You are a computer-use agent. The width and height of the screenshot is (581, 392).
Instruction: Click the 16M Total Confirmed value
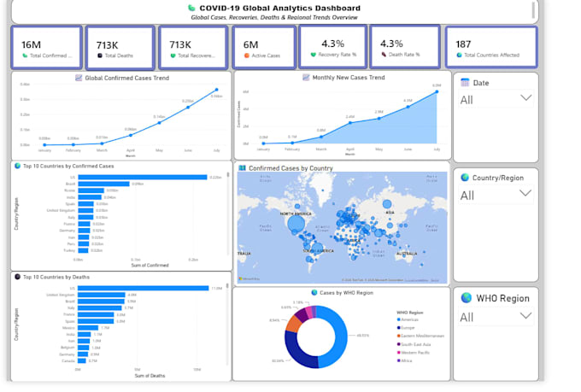pos(31,44)
